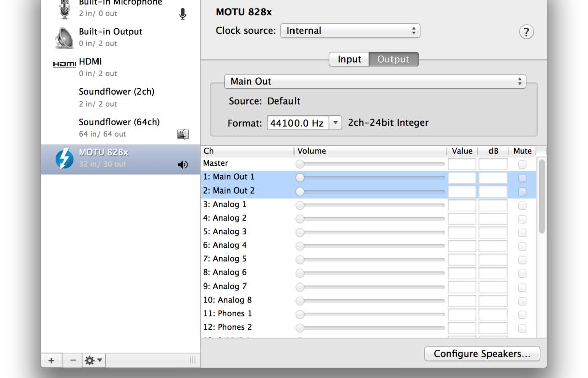Viewport: 588px width, 378px height.
Task: Select Built-in Output device
Action: click(121, 38)
